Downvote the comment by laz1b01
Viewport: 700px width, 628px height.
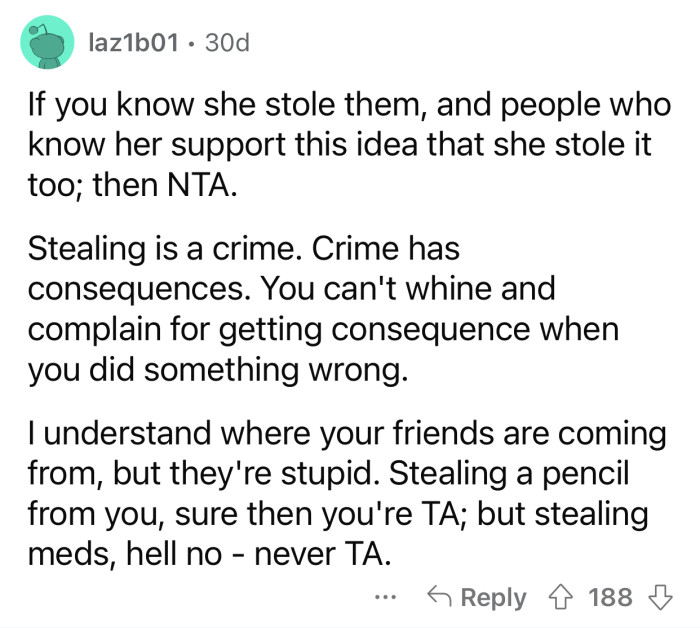click(660, 598)
